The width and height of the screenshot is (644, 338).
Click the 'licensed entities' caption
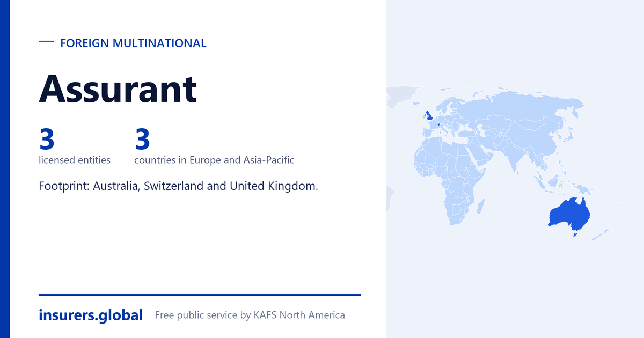[x=75, y=160]
